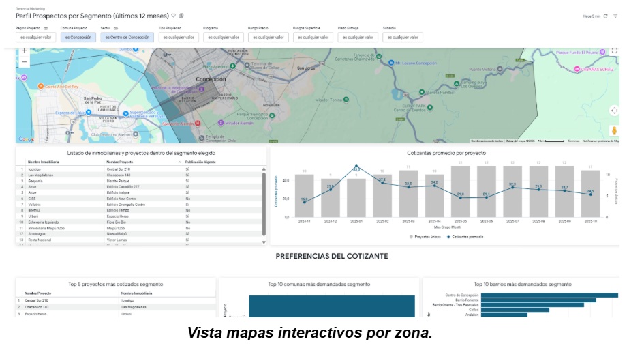The width and height of the screenshot is (644, 348).
Task: Open Sector filter 'es Centro de Concepción'
Action: tap(127, 38)
